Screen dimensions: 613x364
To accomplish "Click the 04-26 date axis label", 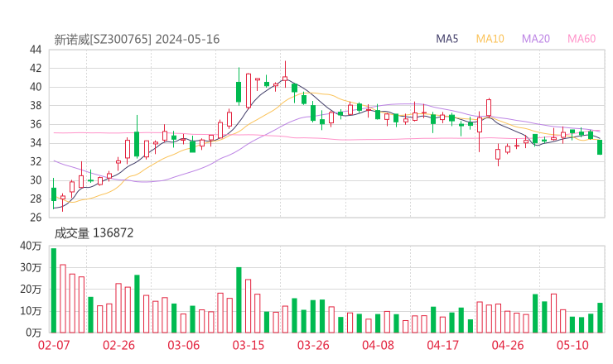I will tap(508, 345).
